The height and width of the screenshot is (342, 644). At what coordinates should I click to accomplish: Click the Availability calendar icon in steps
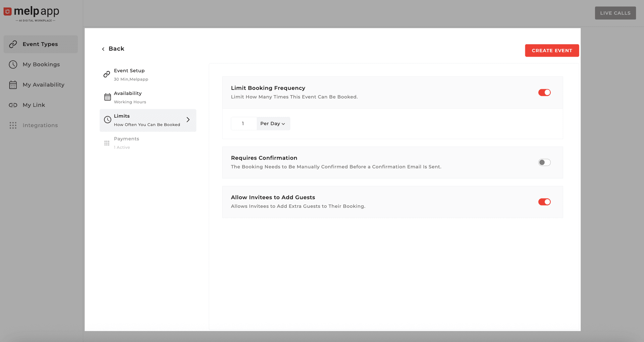tap(107, 97)
